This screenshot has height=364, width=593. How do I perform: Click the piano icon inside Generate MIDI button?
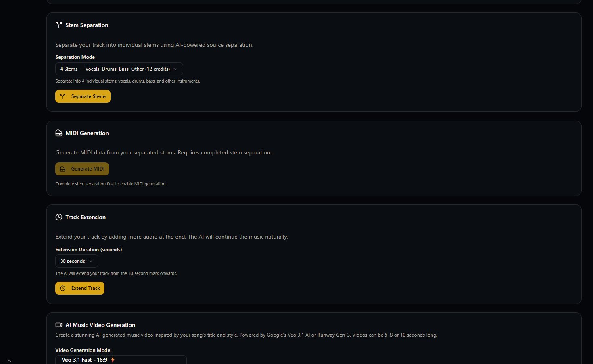point(63,169)
